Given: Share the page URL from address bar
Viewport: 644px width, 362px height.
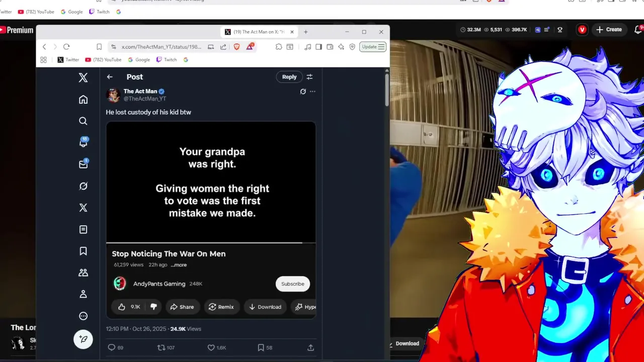Looking at the screenshot, I should click(x=223, y=47).
